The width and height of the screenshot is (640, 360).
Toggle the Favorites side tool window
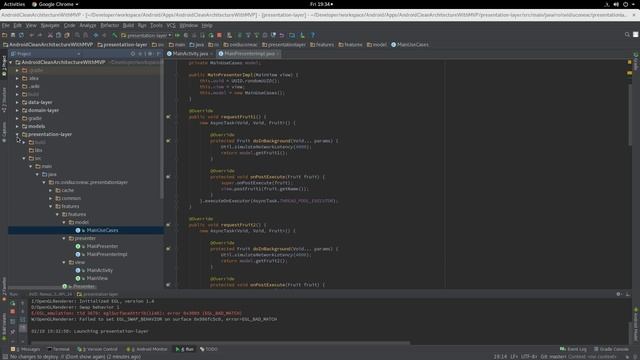pyautogui.click(x=4, y=288)
